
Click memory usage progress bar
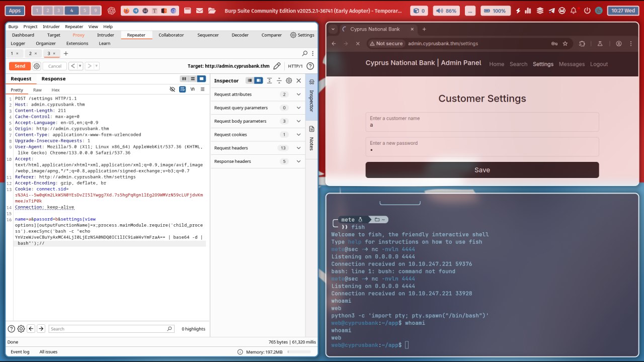(299, 352)
